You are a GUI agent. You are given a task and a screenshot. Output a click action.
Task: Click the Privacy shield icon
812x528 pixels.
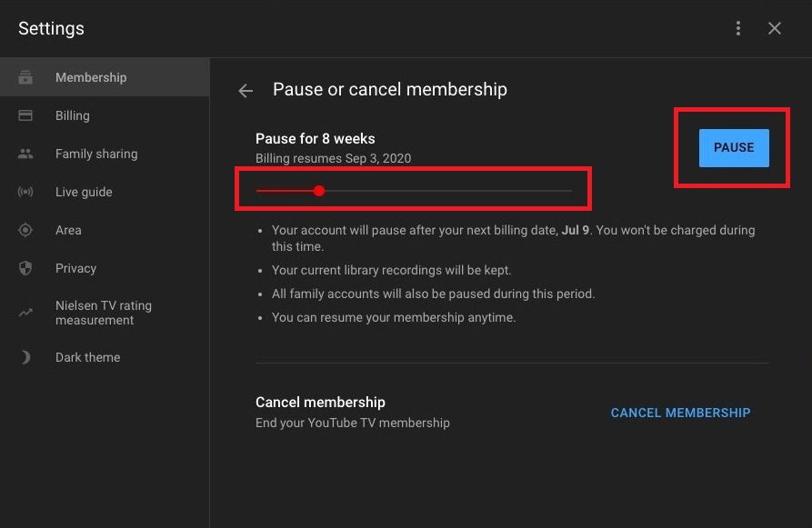coord(25,269)
